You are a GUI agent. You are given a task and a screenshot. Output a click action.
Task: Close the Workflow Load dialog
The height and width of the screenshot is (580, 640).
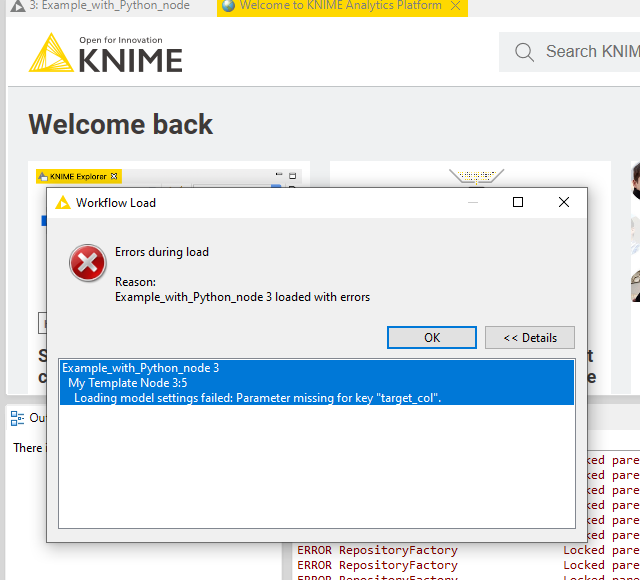pyautogui.click(x=564, y=202)
